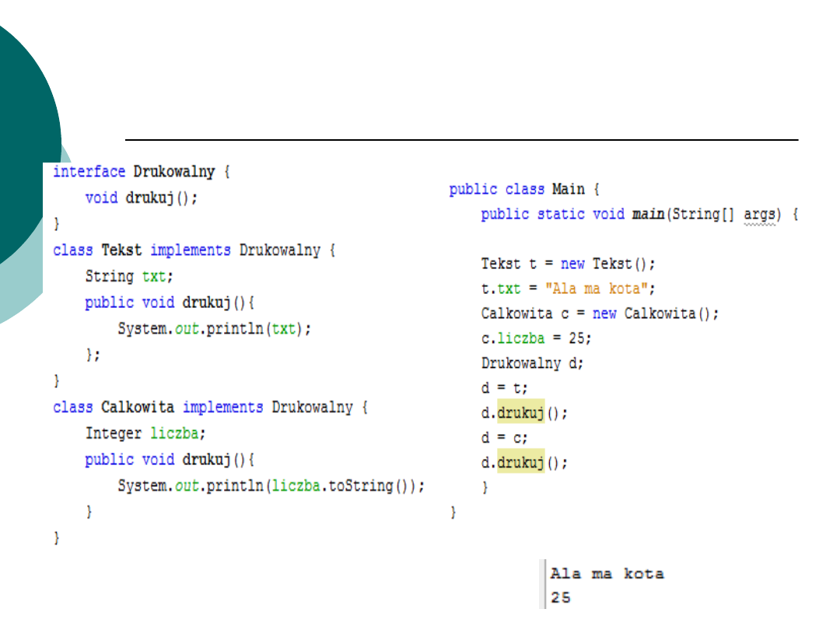Click 'Calkowita c = new Calkowita();' line
Image resolution: width=840 pixels, height=630 pixels.
point(600,313)
